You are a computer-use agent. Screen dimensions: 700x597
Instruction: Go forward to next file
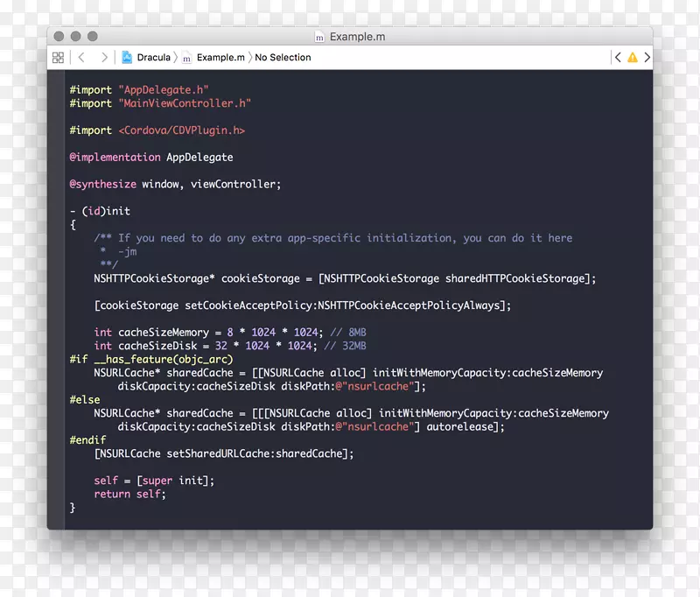point(104,58)
